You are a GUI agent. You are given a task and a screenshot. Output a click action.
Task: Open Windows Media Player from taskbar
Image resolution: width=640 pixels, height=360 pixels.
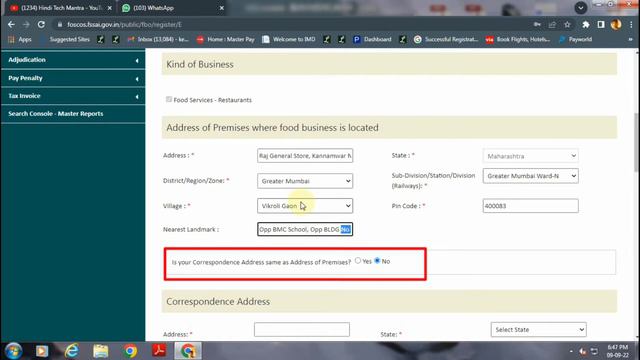click(x=42, y=351)
